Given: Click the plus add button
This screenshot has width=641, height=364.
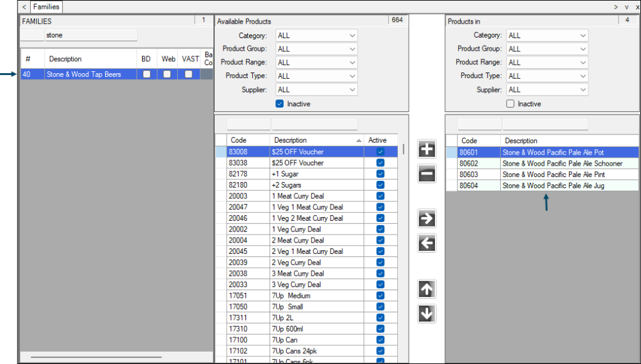Looking at the screenshot, I should point(427,149).
